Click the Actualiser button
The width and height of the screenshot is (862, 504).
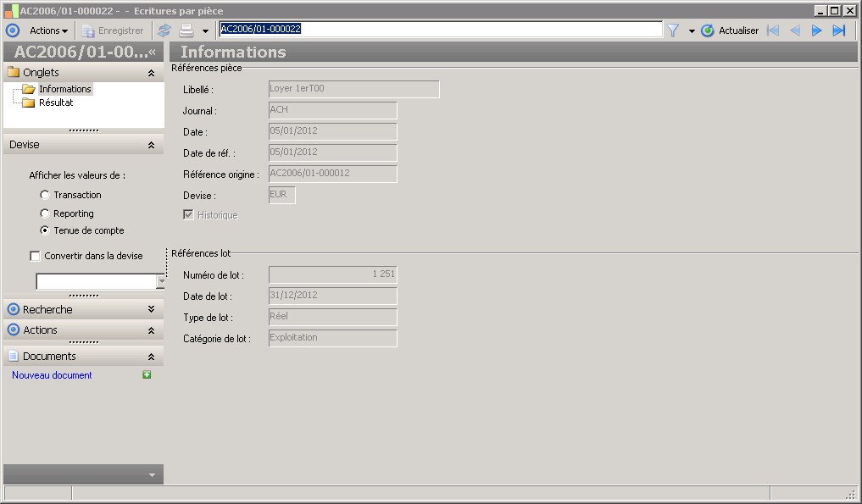click(x=730, y=30)
